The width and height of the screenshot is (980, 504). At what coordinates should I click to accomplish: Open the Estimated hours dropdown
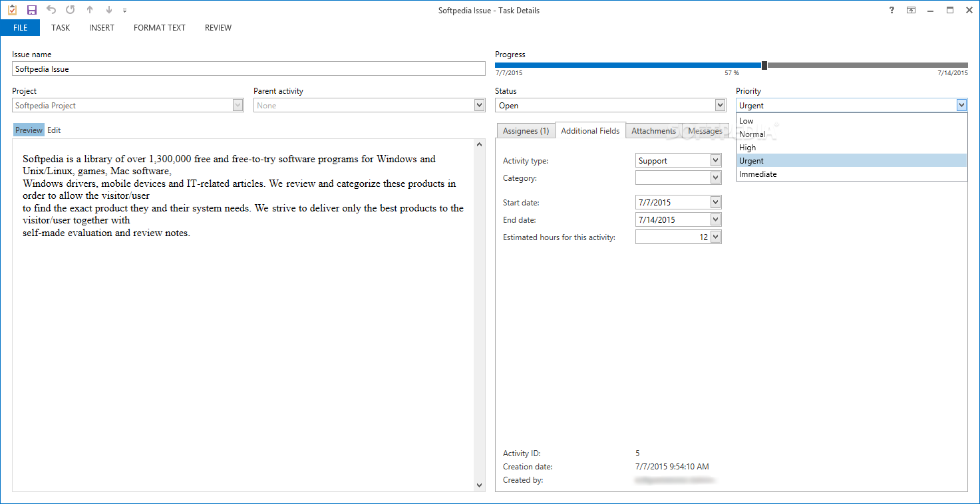tap(716, 237)
